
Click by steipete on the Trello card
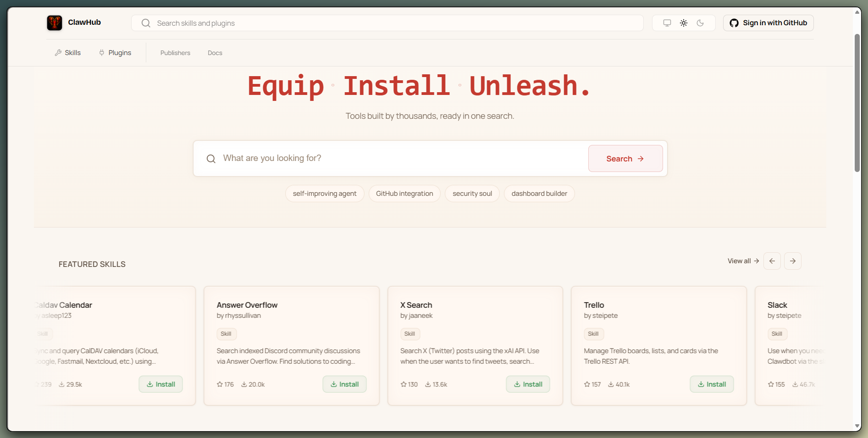[x=601, y=316]
